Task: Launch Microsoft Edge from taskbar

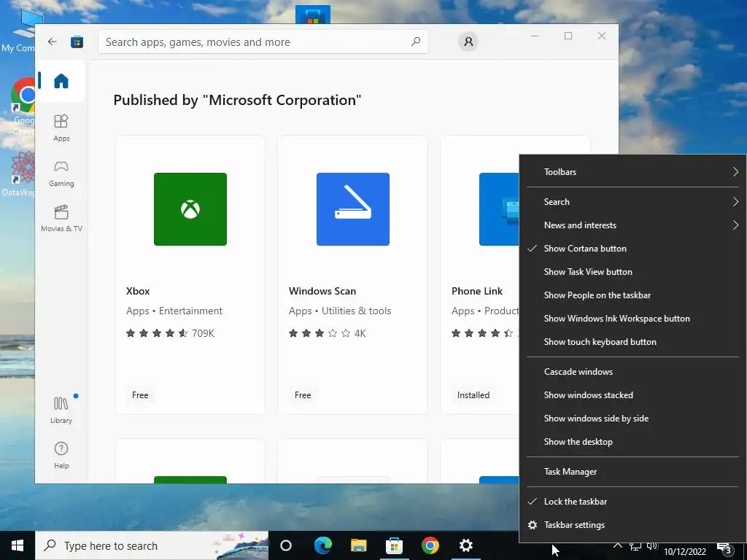Action: pyautogui.click(x=322, y=545)
